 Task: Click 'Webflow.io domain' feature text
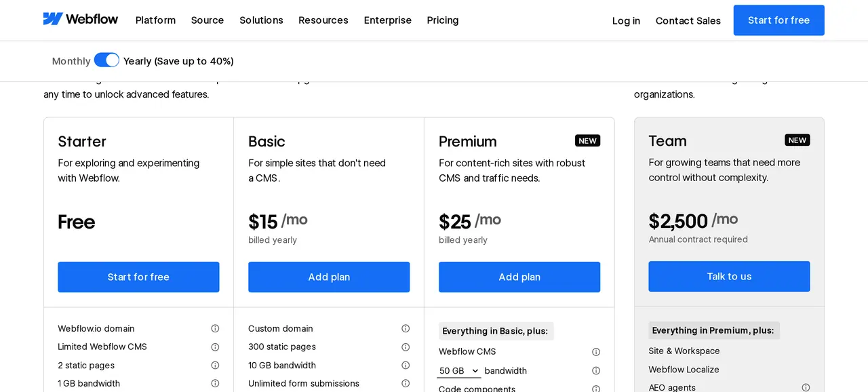pos(96,328)
